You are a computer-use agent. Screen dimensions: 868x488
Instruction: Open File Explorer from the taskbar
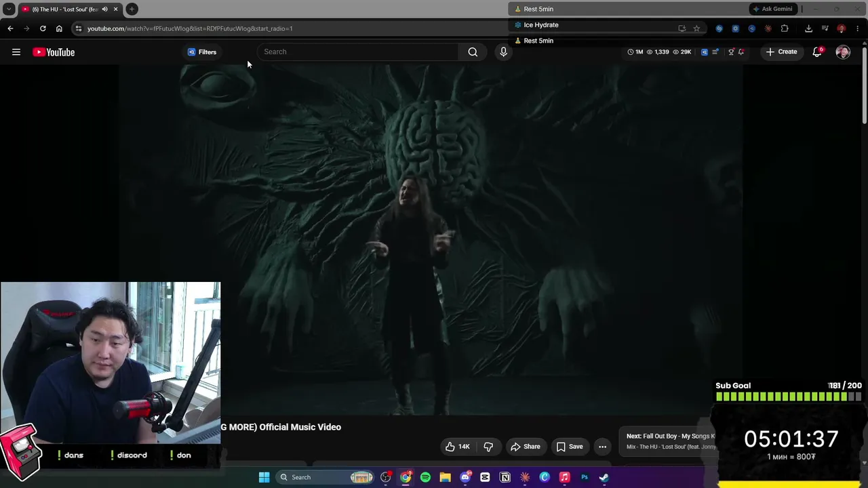pos(445,477)
